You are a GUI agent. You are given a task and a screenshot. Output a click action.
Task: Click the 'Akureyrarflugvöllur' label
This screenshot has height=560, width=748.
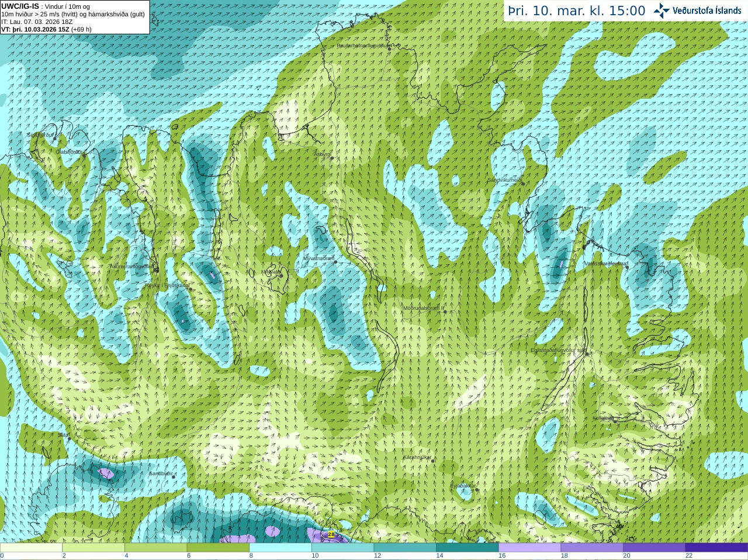coord(132,267)
